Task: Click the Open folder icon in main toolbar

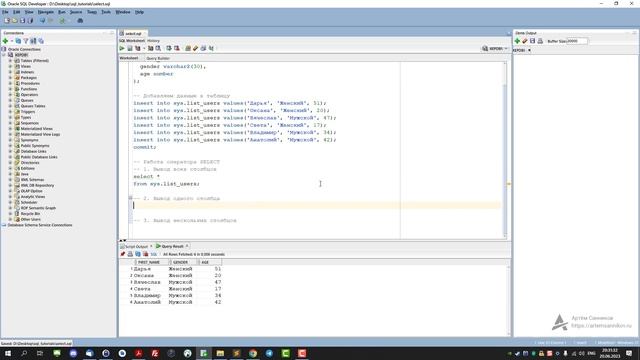Action: click(15, 20)
